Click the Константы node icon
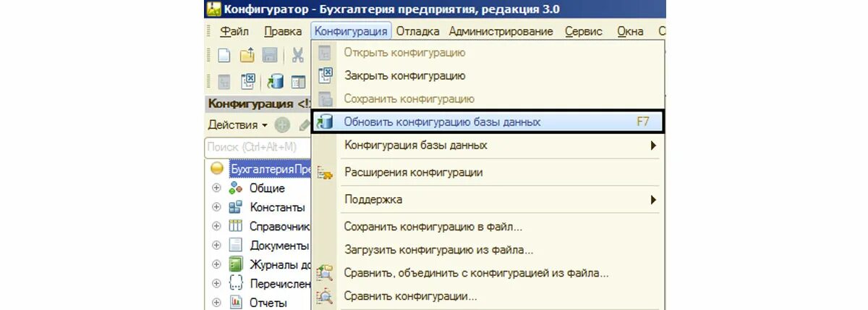The height and width of the screenshot is (310, 868). coord(236,206)
